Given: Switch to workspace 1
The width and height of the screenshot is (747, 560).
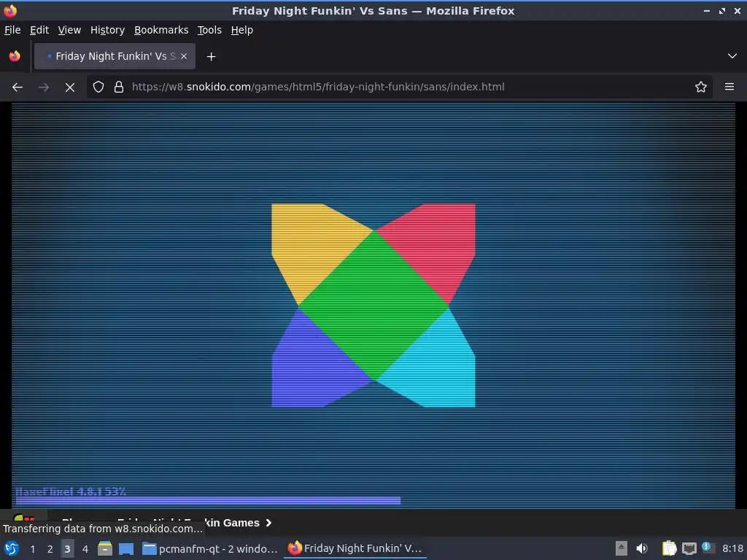Looking at the screenshot, I should pyautogui.click(x=32, y=549).
